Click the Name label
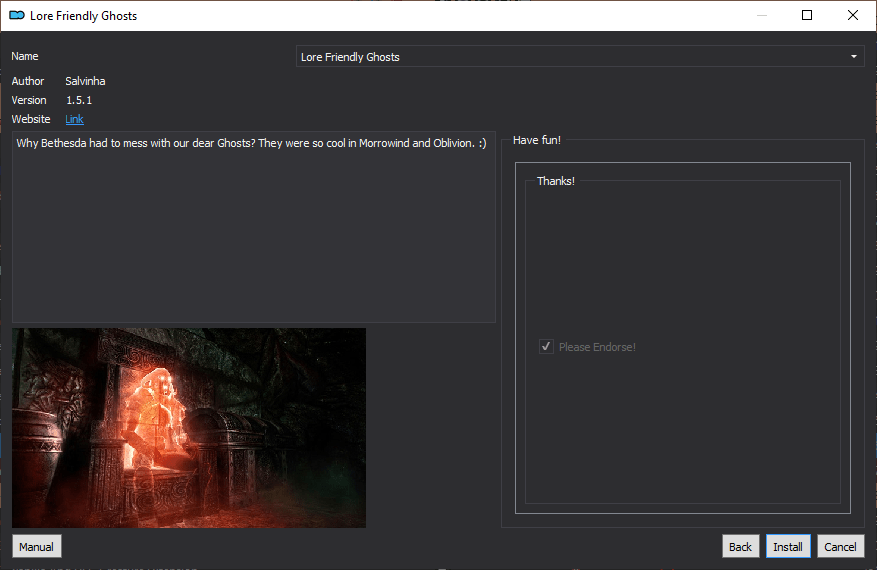877x570 pixels. [25, 56]
